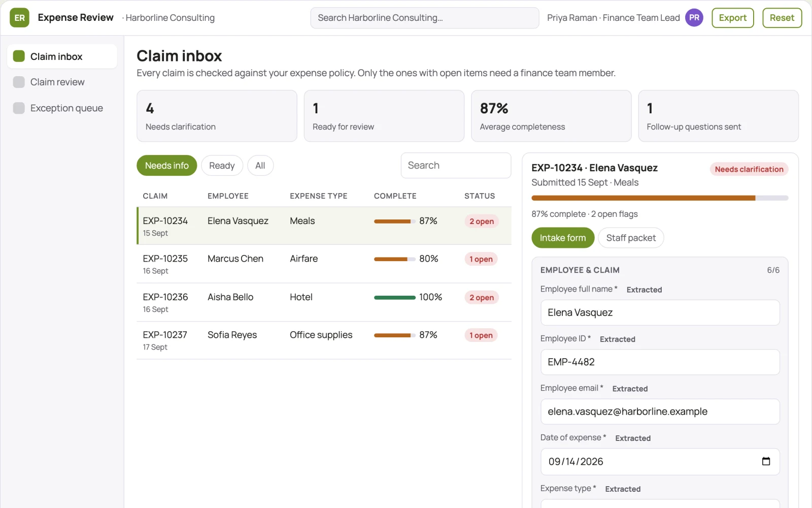Click the Average completeness stat card
Screen dimensions: 812x508
[x=551, y=116]
